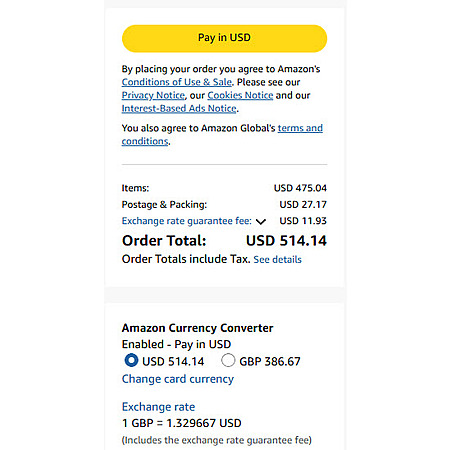The image size is (450, 450).
Task: Select the GBP 386.67 radio button
Action: point(228,360)
